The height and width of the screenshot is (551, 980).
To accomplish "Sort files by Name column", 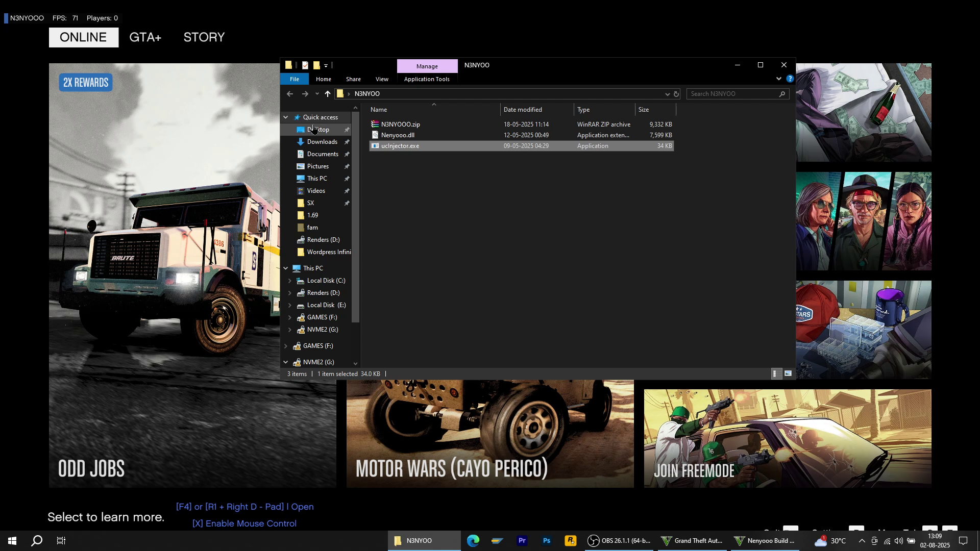I will pos(433,110).
